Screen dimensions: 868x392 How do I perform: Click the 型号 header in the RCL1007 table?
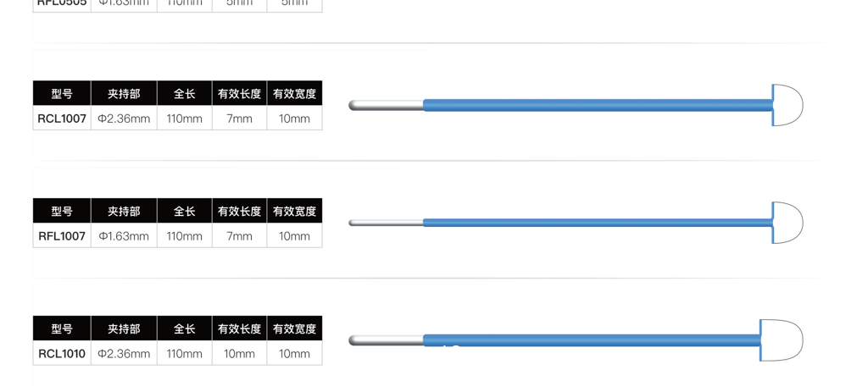[62, 94]
